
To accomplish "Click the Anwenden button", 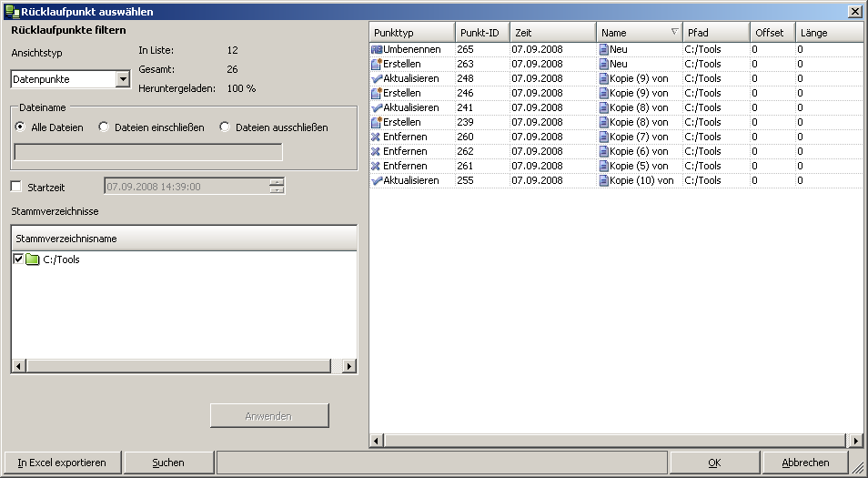I will tap(269, 415).
